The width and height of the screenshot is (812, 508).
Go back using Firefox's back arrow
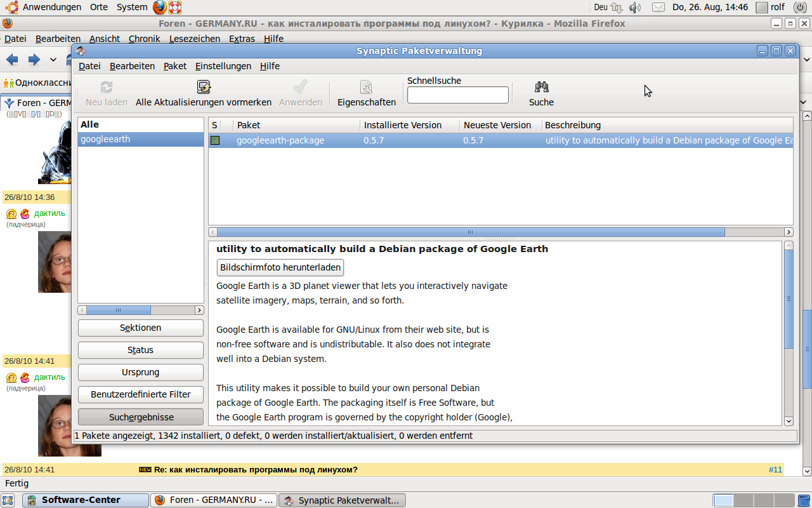coord(12,60)
